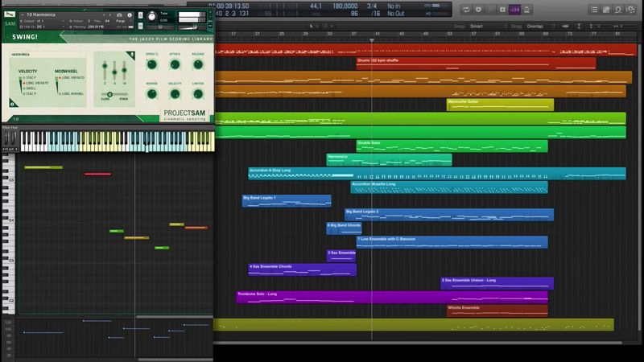644x362 pixels.
Task: Turn the Release knob
Action: (198, 64)
